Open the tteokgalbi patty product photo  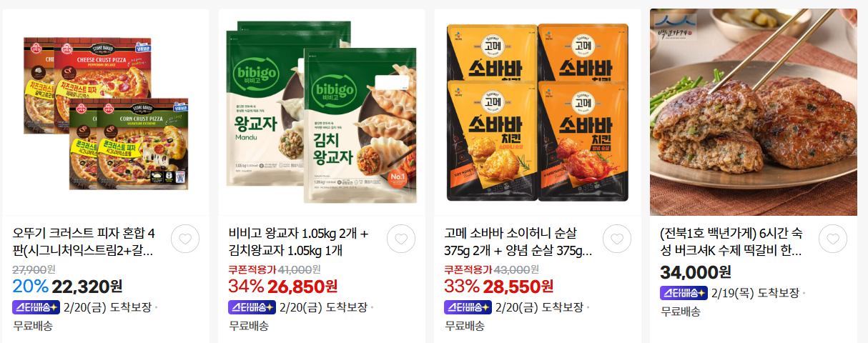(x=754, y=112)
